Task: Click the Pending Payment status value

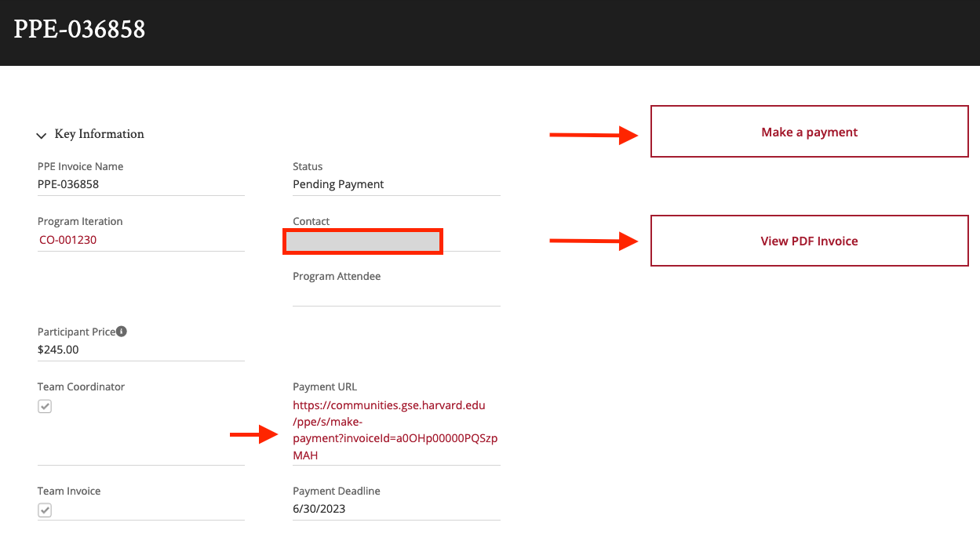Action: (338, 184)
